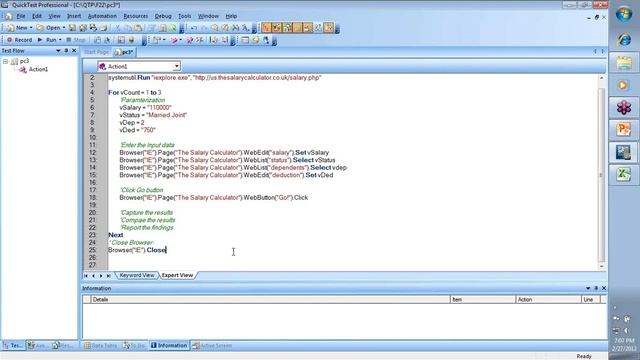Toggle auto-hide pin on the Test Flow panel

coord(66,51)
